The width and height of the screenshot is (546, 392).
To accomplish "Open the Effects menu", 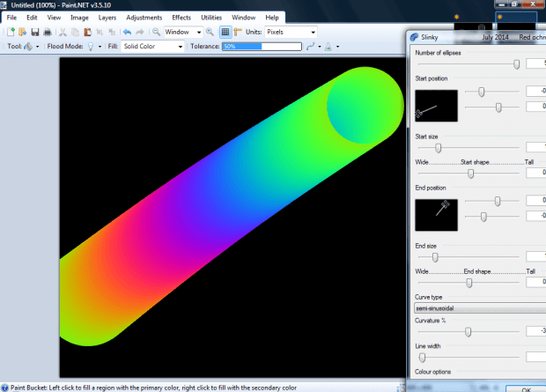I will click(x=181, y=17).
